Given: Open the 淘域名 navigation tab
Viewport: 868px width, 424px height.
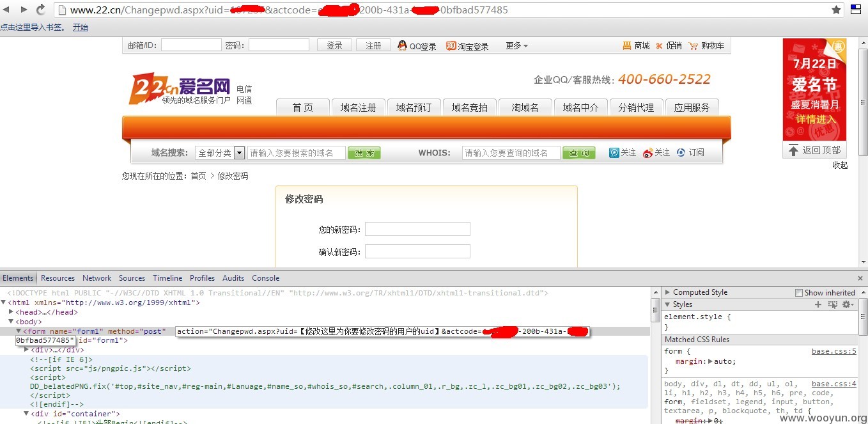Looking at the screenshot, I should point(525,107).
